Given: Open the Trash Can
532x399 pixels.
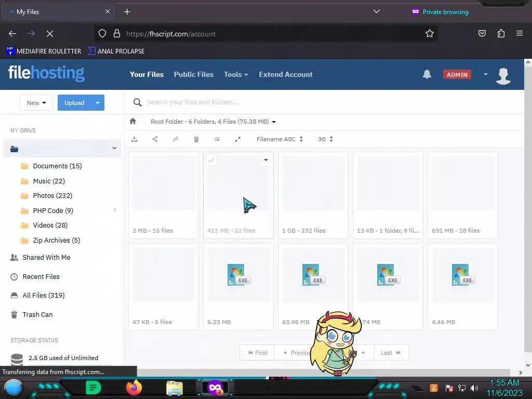Looking at the screenshot, I should tap(37, 315).
